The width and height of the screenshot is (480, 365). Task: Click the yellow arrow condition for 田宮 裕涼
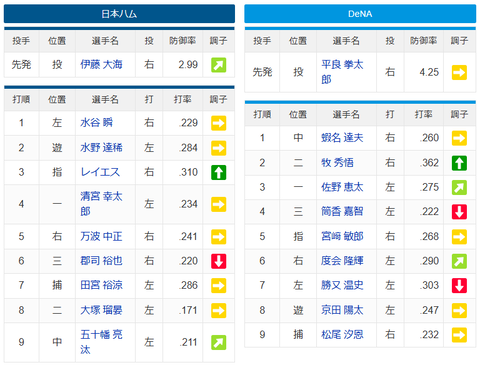pos(219,286)
